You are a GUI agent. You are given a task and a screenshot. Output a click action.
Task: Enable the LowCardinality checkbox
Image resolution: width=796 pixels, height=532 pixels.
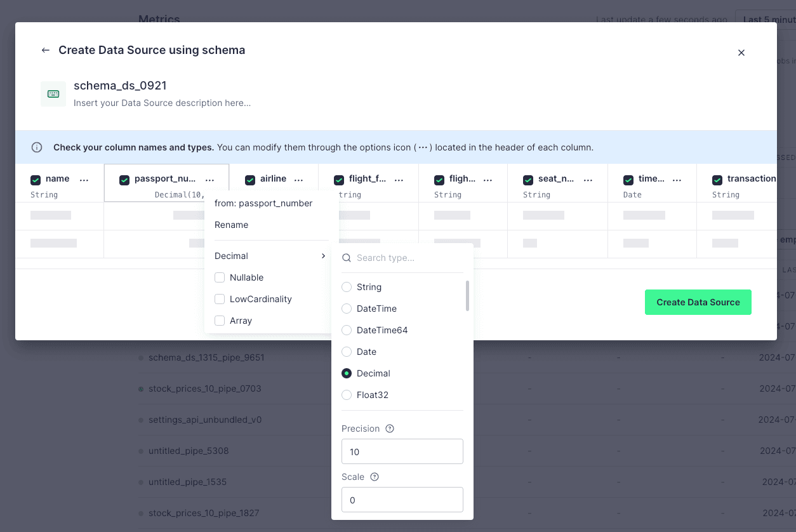(x=220, y=299)
